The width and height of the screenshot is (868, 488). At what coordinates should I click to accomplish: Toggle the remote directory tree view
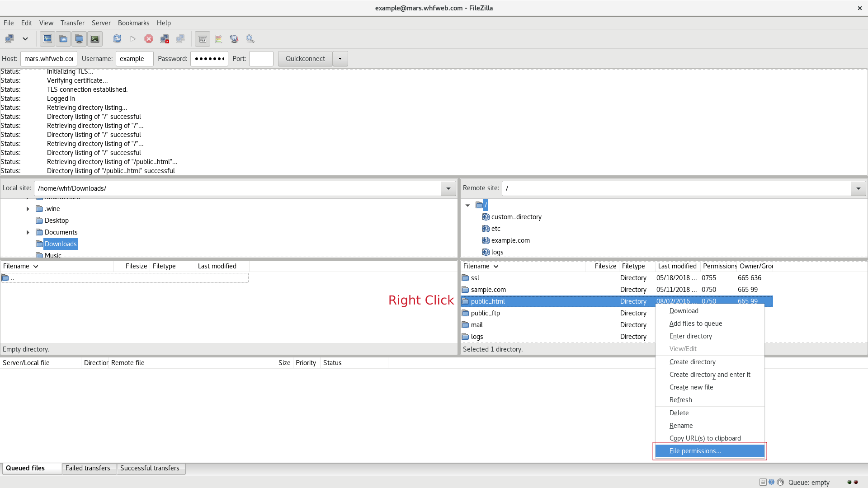(x=79, y=39)
